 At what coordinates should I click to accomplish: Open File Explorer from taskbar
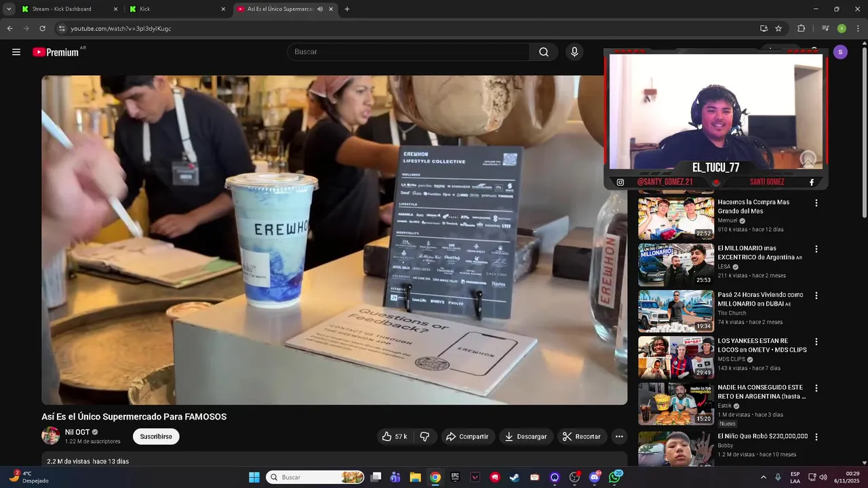415,477
